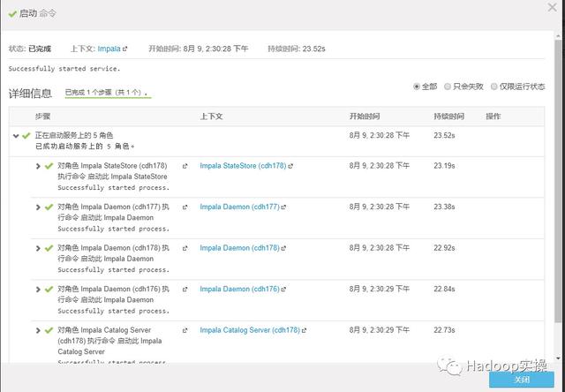Click green check on Daemon (cdh177) step row
Image resolution: width=565 pixels, height=392 pixels.
click(x=49, y=207)
